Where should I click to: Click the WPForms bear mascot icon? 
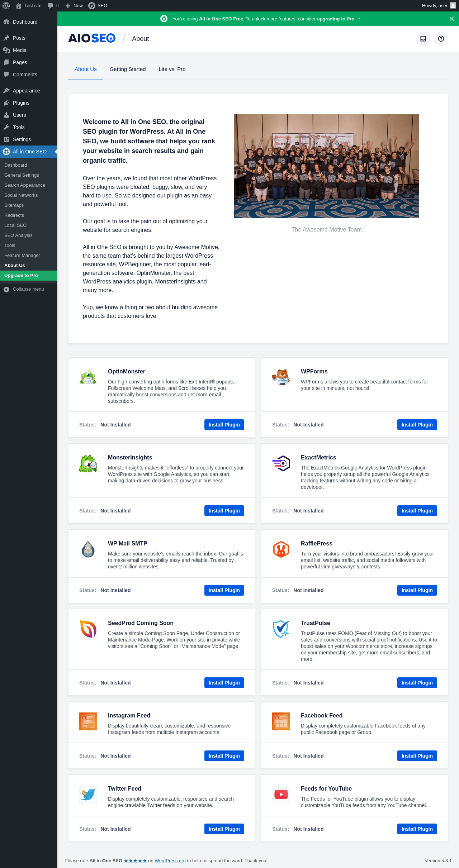(x=281, y=377)
